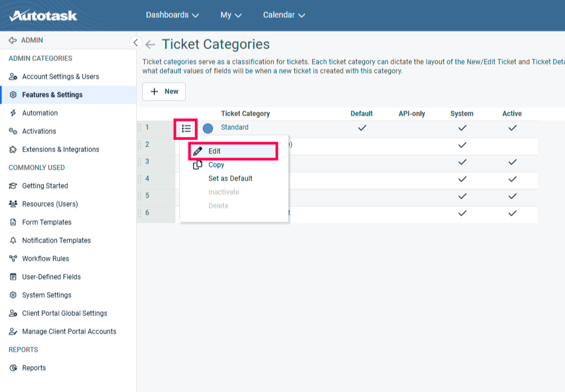Open the Dashboards dropdown menu
565x392 pixels.
pyautogui.click(x=172, y=15)
